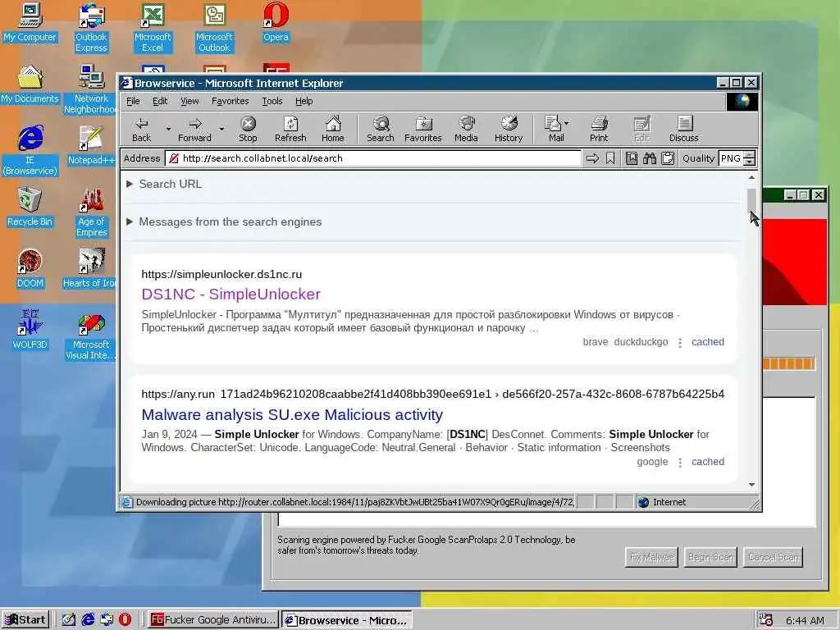This screenshot has width=840, height=630.
Task: Click cached link for any.run result
Action: click(x=708, y=461)
